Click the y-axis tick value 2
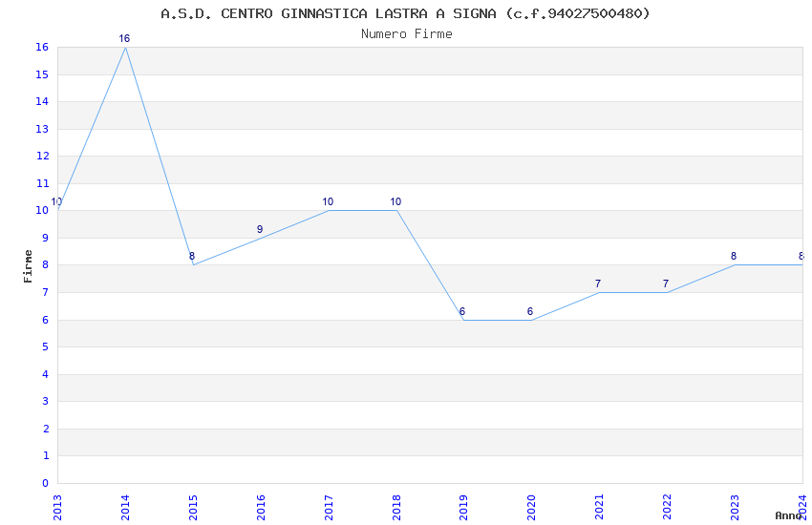Viewport: 812px width, 525px height. click(46, 429)
